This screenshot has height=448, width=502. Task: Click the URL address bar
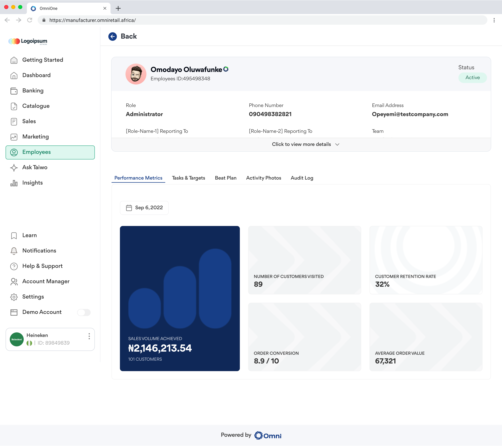[x=262, y=20]
